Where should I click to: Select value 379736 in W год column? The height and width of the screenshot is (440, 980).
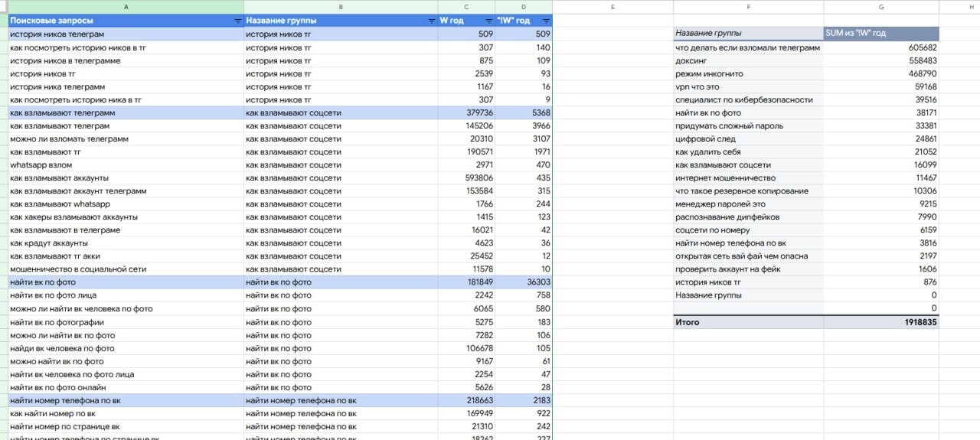466,112
